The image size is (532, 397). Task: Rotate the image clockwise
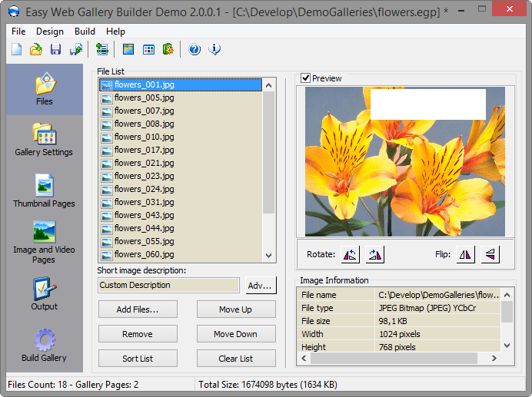coord(375,254)
